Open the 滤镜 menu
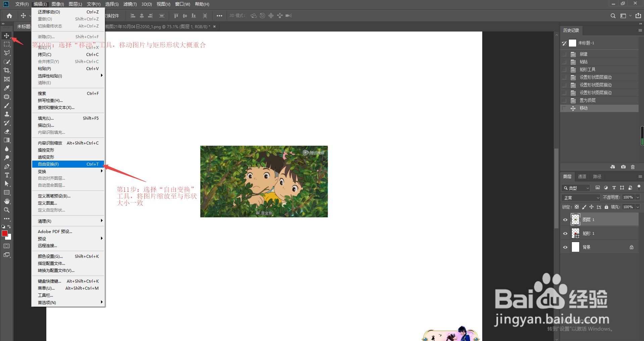The width and height of the screenshot is (644, 341). pyautogui.click(x=130, y=4)
